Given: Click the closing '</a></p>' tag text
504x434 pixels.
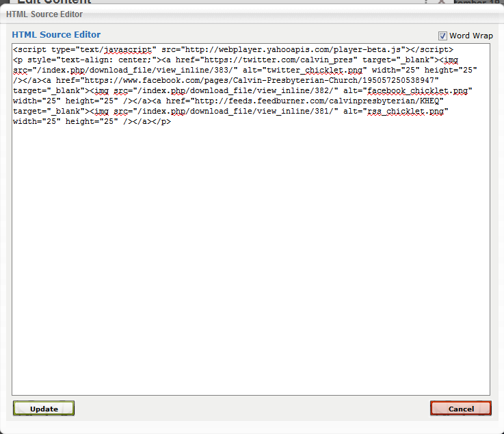Looking at the screenshot, I should pyautogui.click(x=152, y=122).
